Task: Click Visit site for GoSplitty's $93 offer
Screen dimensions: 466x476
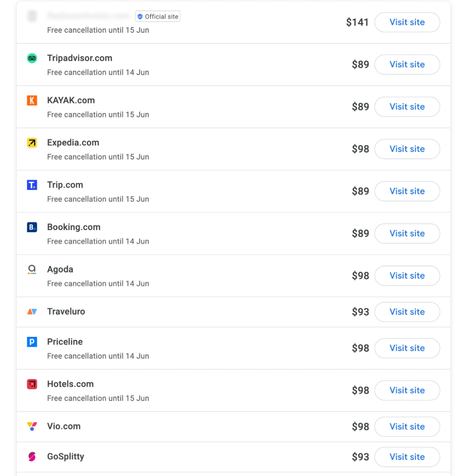Action: point(407,457)
